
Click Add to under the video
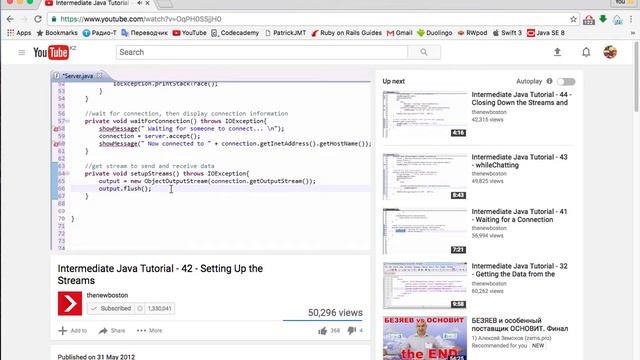73,331
